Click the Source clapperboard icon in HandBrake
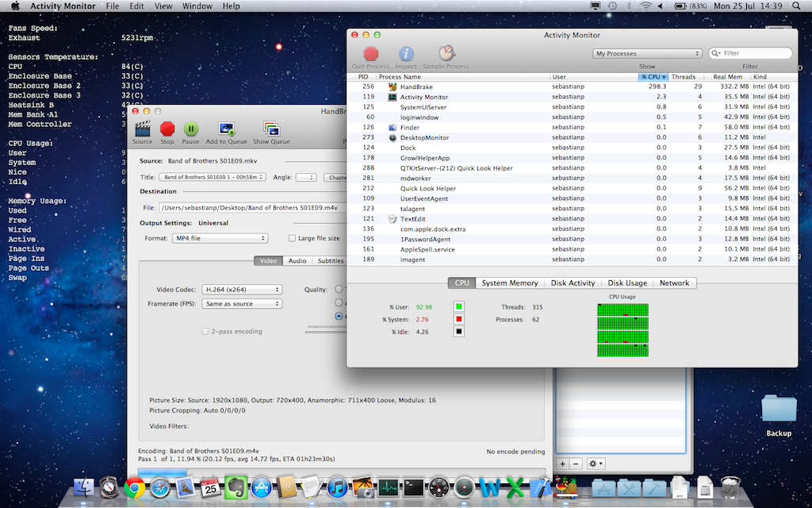The width and height of the screenshot is (812, 508). click(143, 129)
